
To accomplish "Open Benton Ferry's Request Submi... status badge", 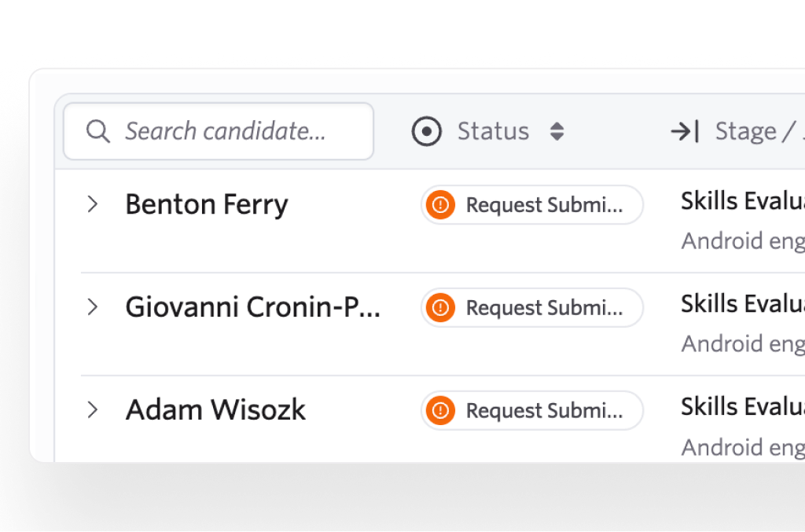I will tap(532, 204).
